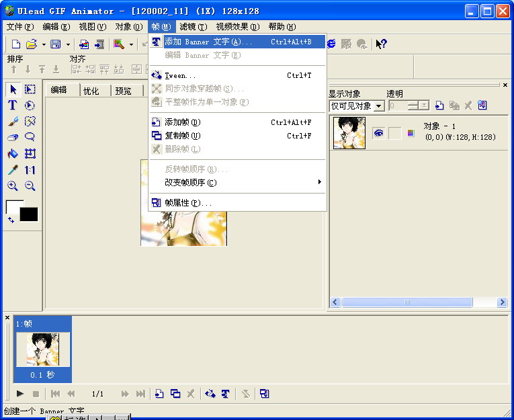Viewport: 514px width, 420px height.
Task: Choose 添加帧 from menu
Action: [x=237, y=122]
